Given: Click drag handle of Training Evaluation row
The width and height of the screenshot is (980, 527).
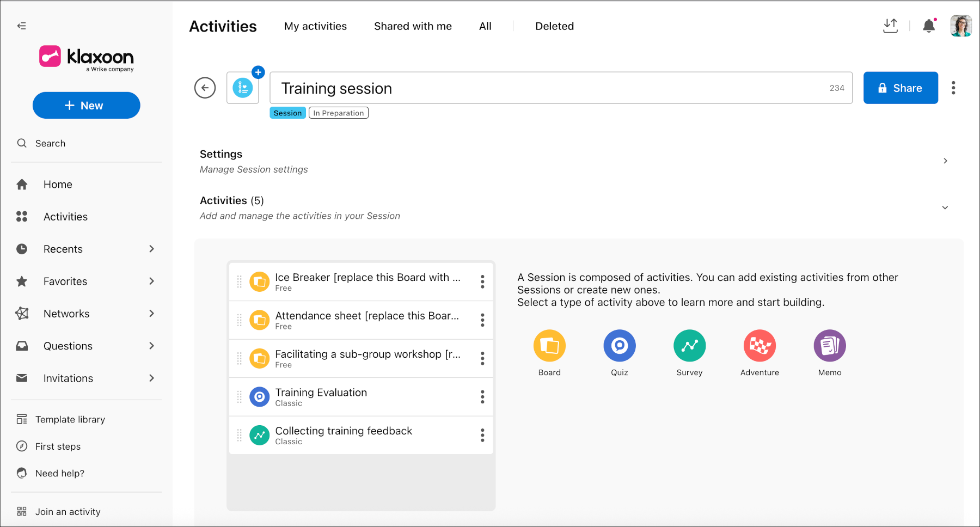Looking at the screenshot, I should (239, 397).
